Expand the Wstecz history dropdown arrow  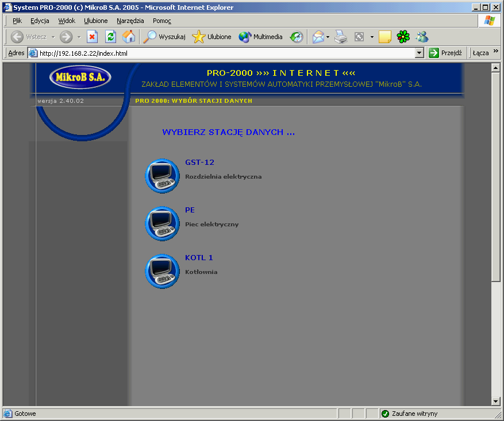click(53, 37)
